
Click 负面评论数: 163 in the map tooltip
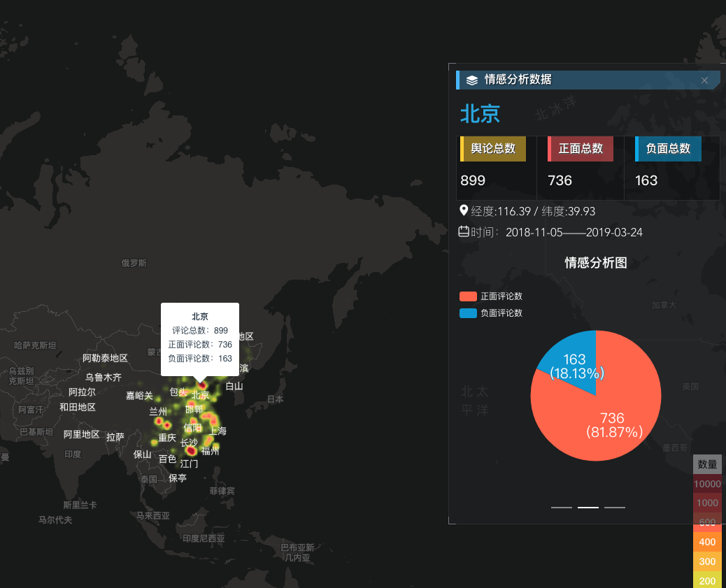200,359
